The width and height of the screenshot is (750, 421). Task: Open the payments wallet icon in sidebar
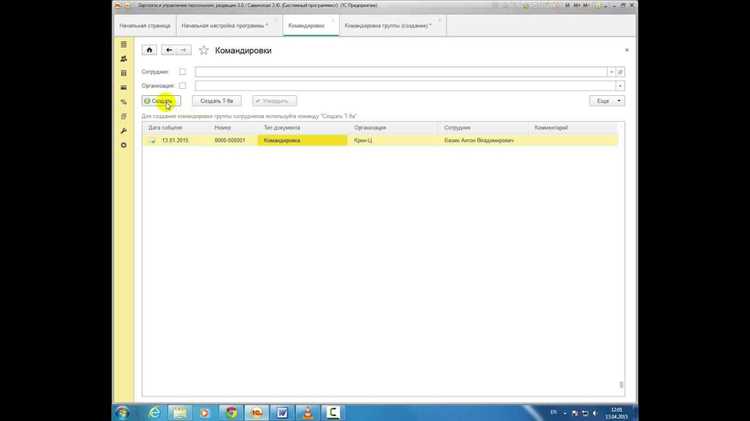(x=124, y=88)
